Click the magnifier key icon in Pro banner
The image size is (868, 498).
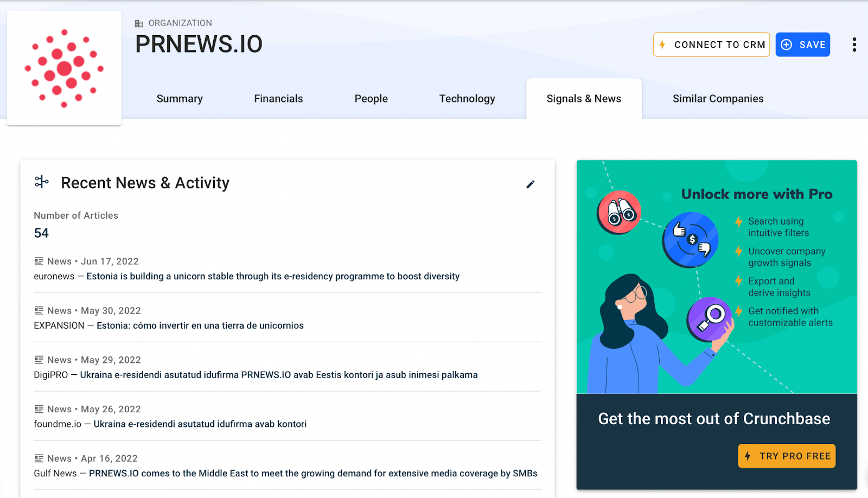tap(710, 319)
